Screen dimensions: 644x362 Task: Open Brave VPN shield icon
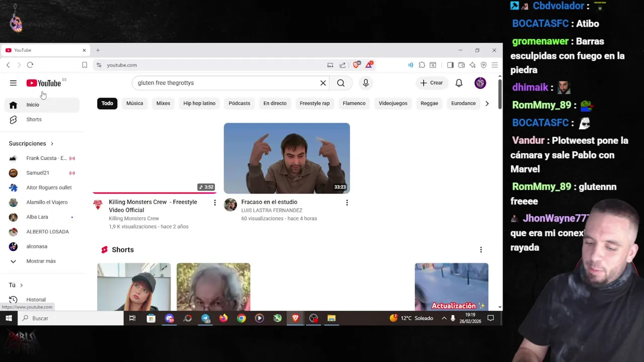(x=484, y=65)
